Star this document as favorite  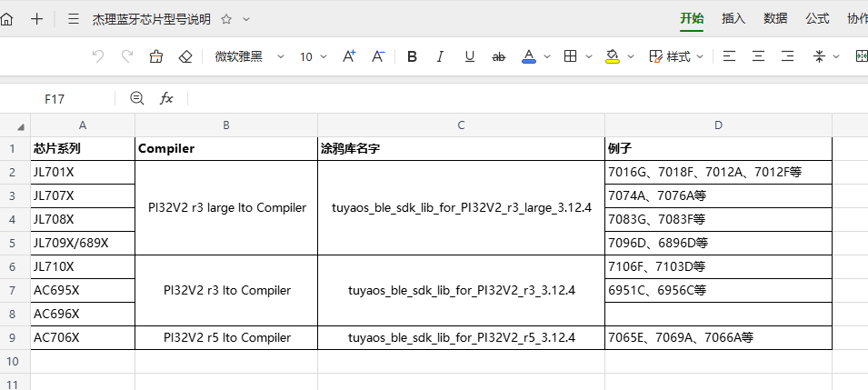click(x=225, y=19)
